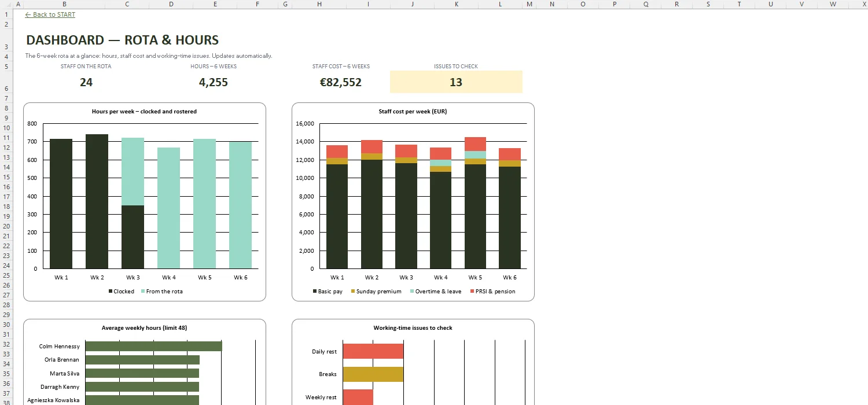
Task: Select the DASHBOARD — ROTA & HOURS title
Action: [x=123, y=40]
